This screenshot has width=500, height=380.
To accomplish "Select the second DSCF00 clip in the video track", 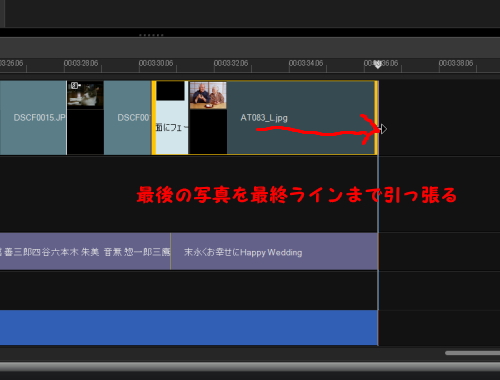I will [127, 118].
